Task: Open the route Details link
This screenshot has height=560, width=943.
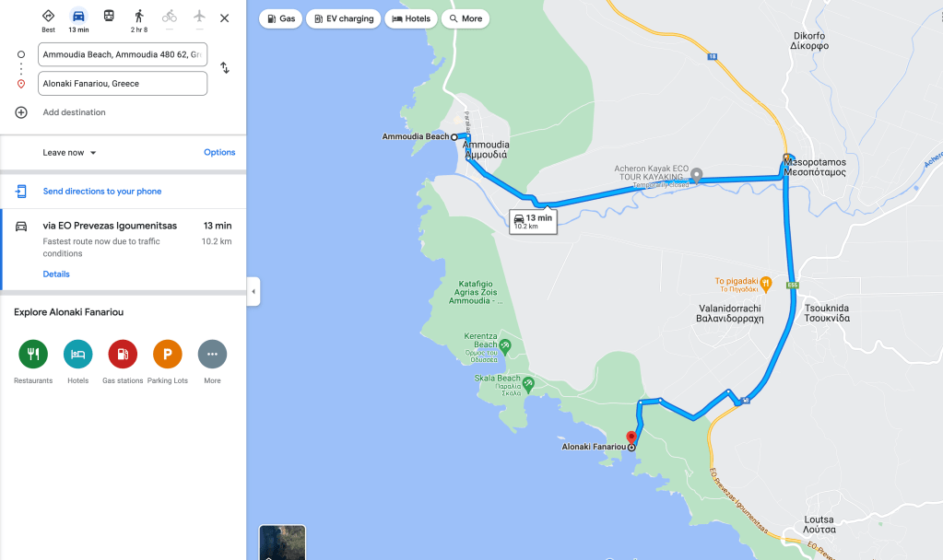Action: point(56,274)
